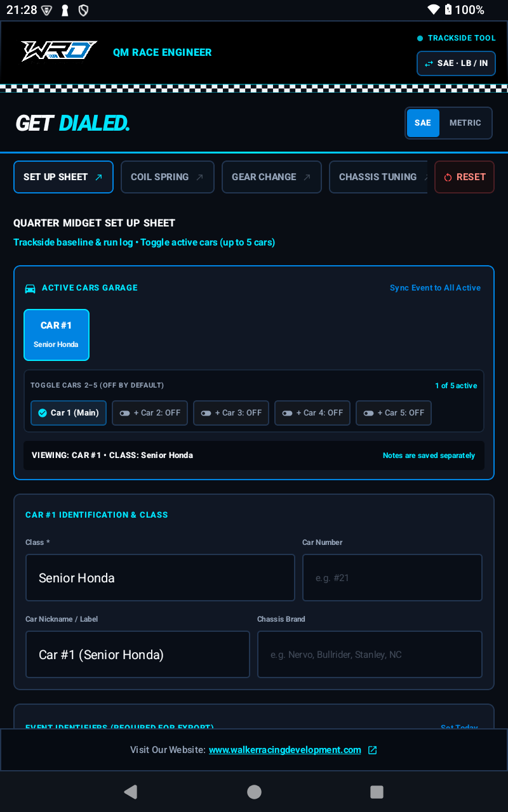Click "CAR #1 IDENTIFICATION & CLASS" section title
This screenshot has height=812, width=508.
[x=97, y=515]
